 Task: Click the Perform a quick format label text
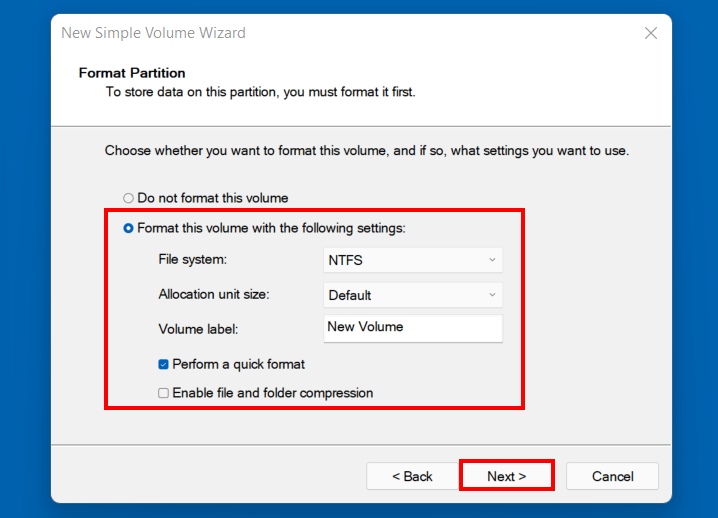pyautogui.click(x=238, y=364)
